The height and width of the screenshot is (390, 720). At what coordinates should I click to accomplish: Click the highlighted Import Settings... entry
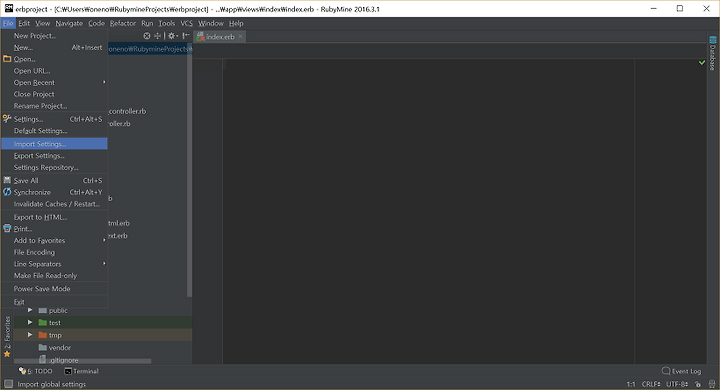tap(54, 144)
